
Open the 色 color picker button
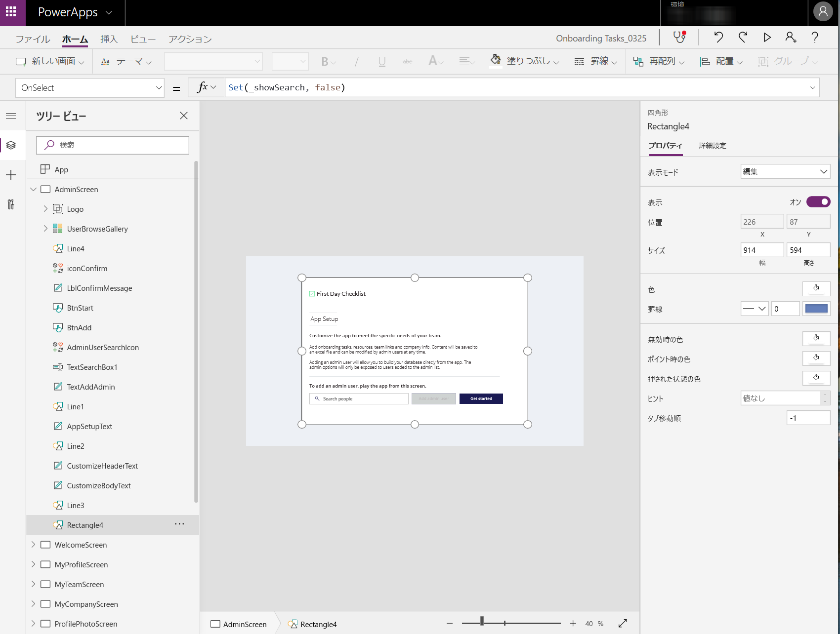(x=816, y=289)
